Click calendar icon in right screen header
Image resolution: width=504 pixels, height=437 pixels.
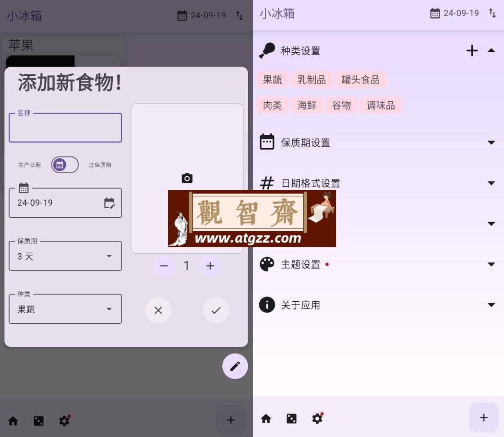[x=435, y=13]
